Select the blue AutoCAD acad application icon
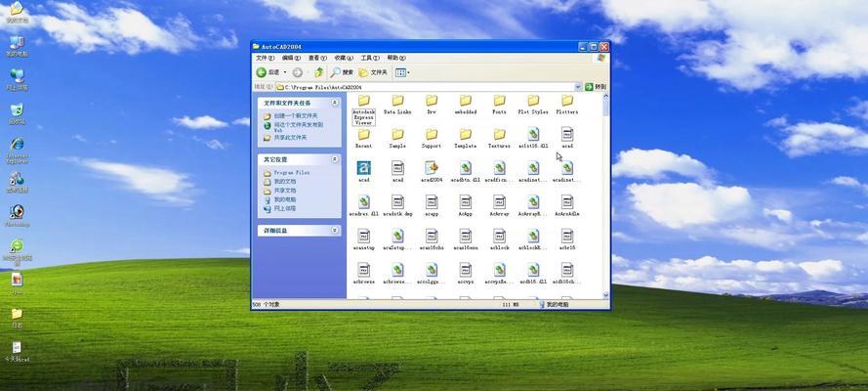 [x=363, y=168]
